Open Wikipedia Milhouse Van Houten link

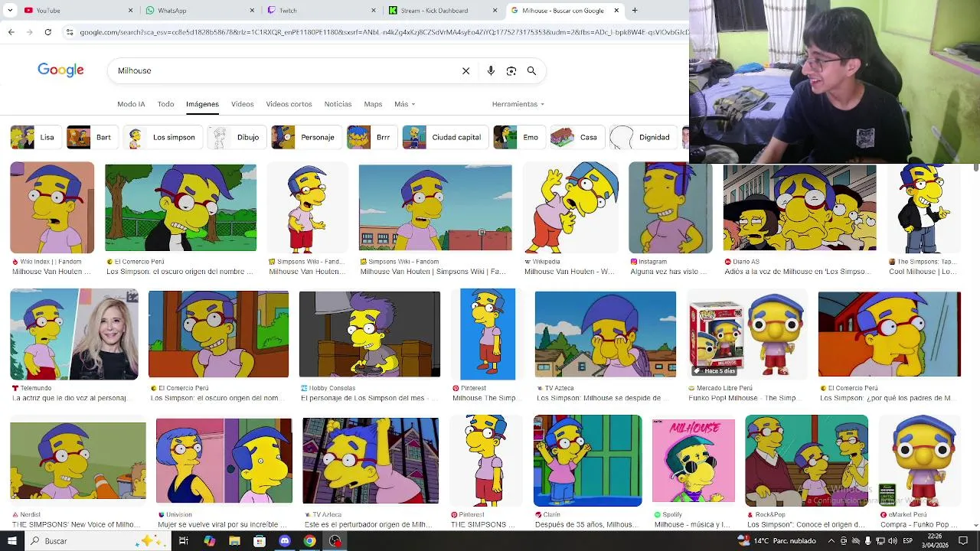pyautogui.click(x=569, y=272)
